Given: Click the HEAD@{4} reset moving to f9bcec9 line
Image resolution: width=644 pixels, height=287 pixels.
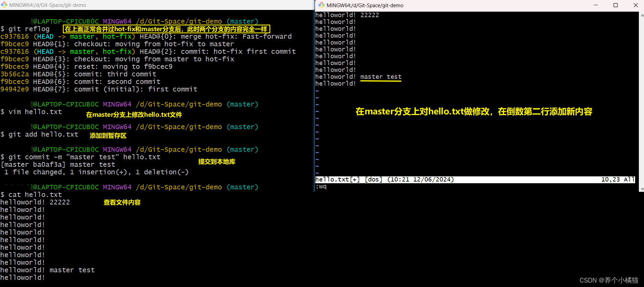Looking at the screenshot, I should [87, 67].
